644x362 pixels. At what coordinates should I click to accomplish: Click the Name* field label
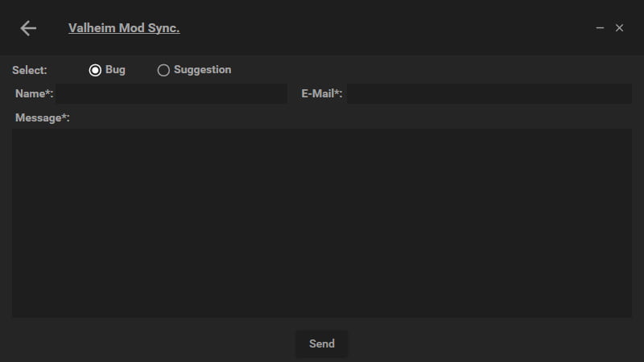click(34, 94)
